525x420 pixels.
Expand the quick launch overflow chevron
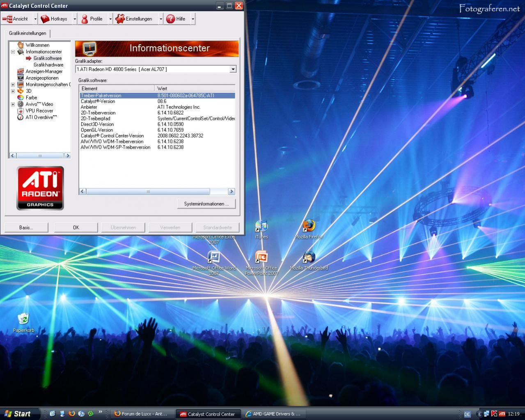[x=101, y=412]
